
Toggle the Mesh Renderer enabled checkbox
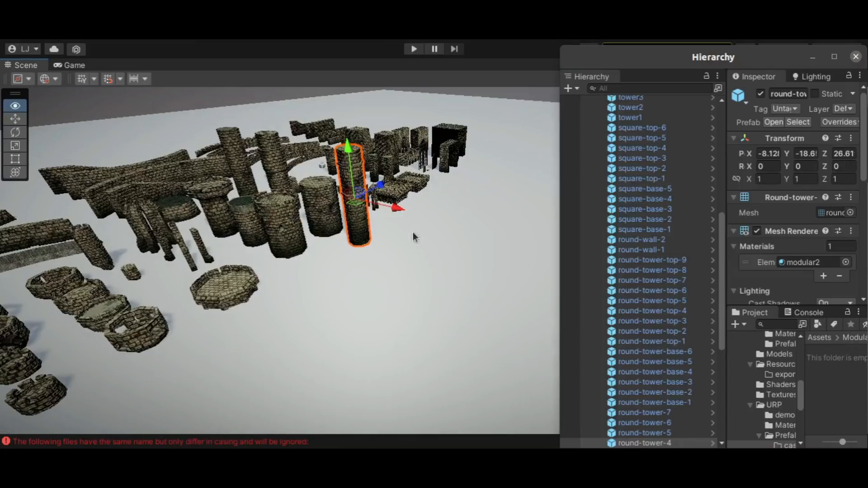click(x=757, y=231)
